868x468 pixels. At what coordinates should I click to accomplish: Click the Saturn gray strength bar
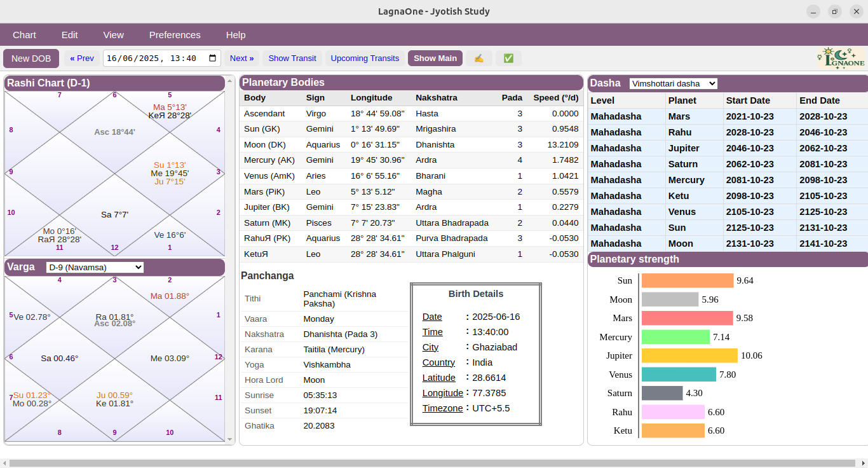(x=662, y=393)
